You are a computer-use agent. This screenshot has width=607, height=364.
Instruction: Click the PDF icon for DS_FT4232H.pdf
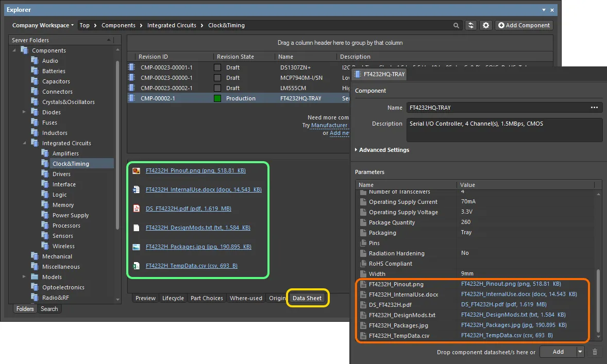137,209
